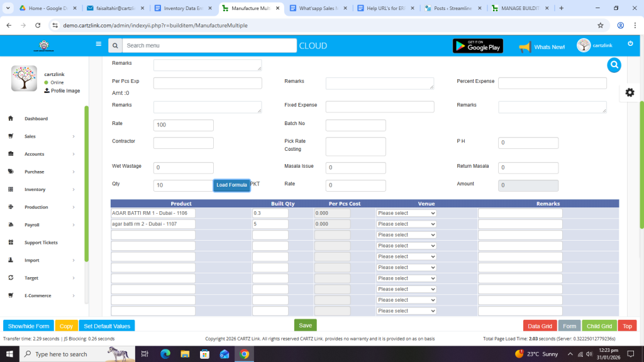Click the hamburger menu toggle icon
The width and height of the screenshot is (644, 362).
[98, 45]
